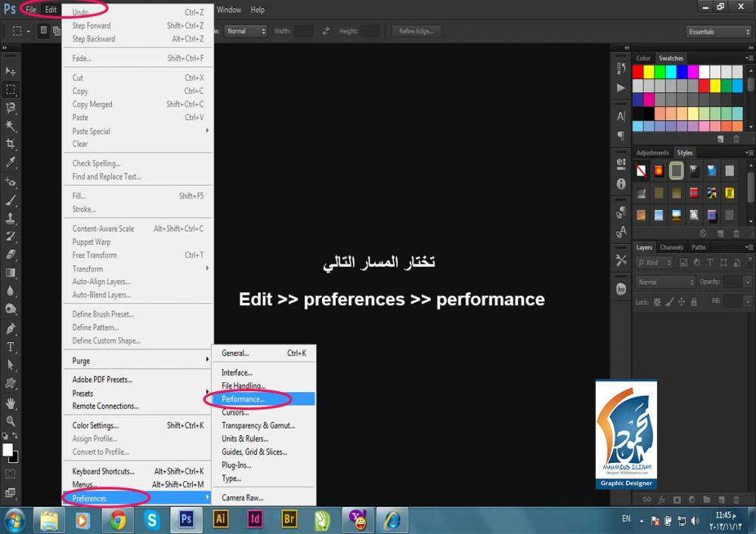756x534 pixels.
Task: Open the Adjustments tab
Action: [x=652, y=153]
